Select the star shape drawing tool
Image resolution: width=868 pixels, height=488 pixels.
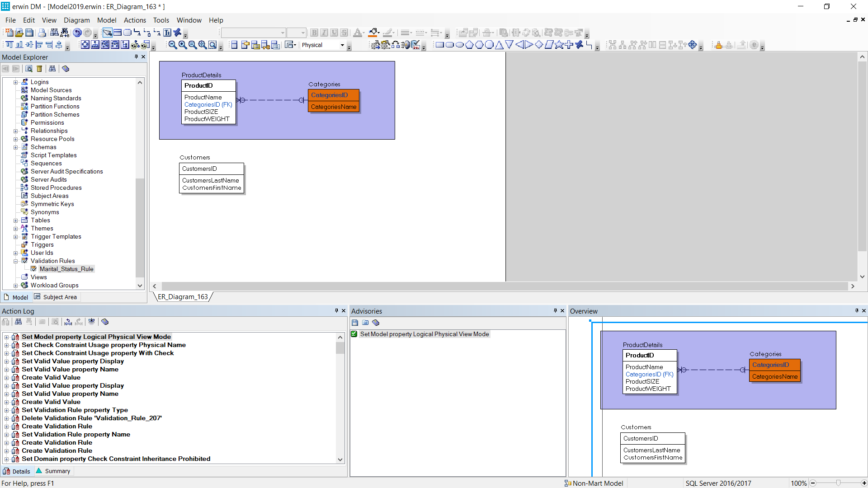[559, 45]
